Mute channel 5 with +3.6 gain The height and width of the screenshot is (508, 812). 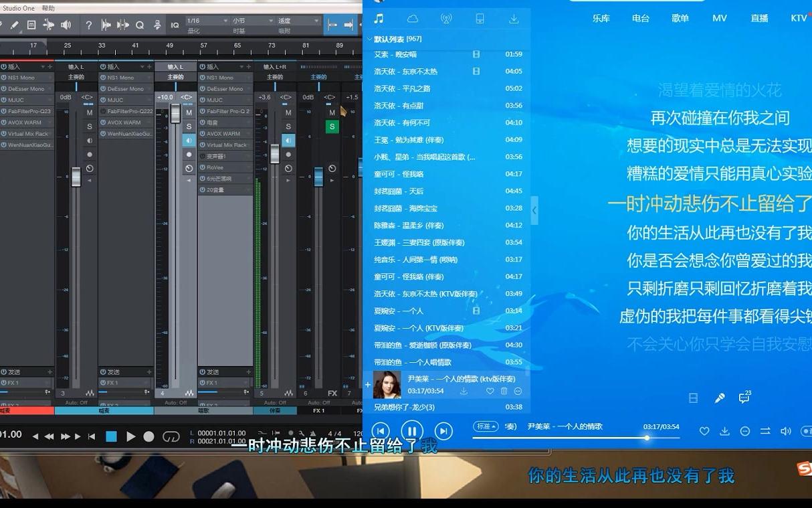(x=288, y=112)
